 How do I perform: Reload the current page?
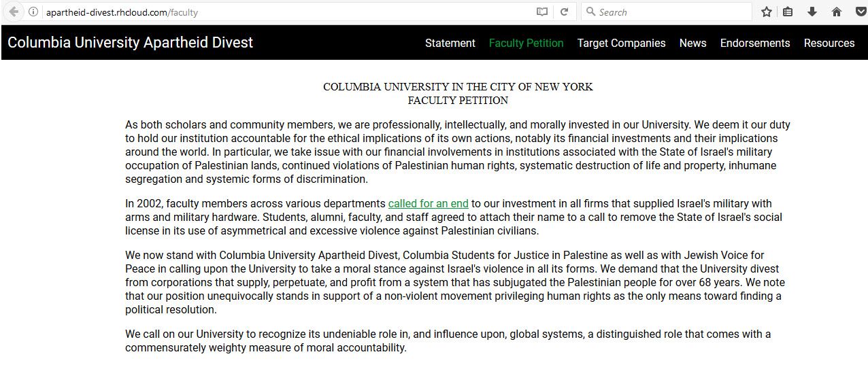coord(564,12)
